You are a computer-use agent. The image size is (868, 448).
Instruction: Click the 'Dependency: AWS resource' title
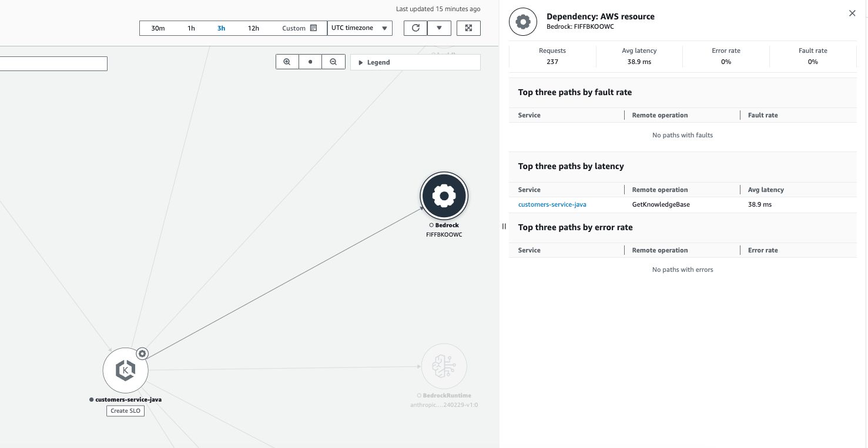(x=601, y=16)
